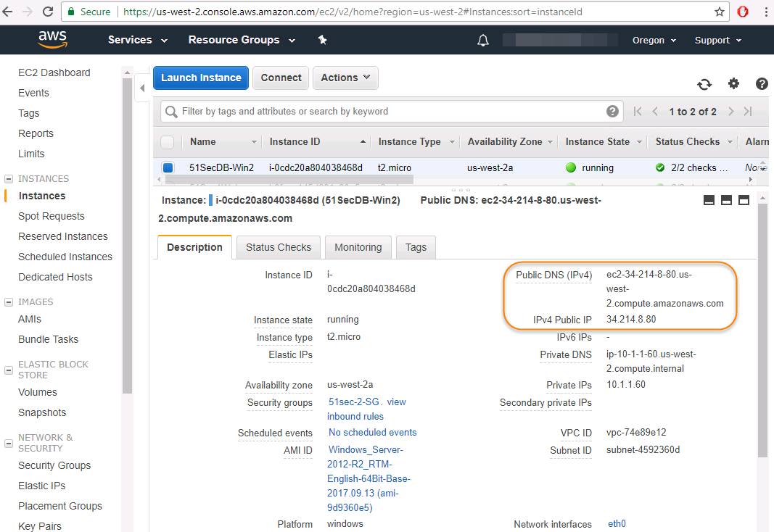Open the Windows_Server AMI ID link

369,478
